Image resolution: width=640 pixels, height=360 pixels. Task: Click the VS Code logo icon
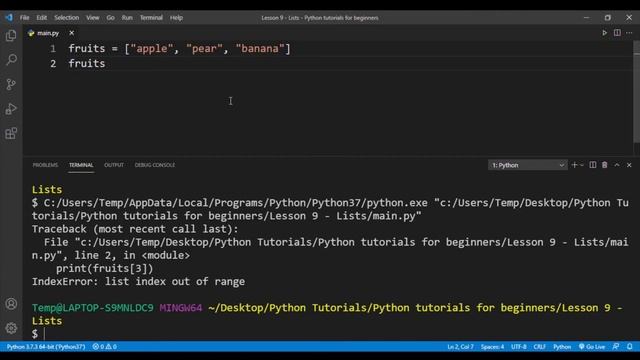pyautogui.click(x=9, y=18)
